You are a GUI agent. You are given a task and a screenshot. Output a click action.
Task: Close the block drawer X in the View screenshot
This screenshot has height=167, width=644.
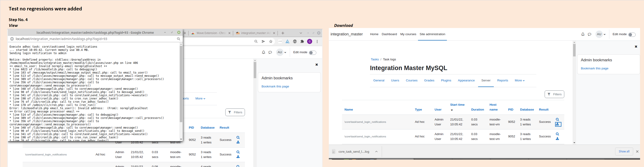tap(317, 65)
